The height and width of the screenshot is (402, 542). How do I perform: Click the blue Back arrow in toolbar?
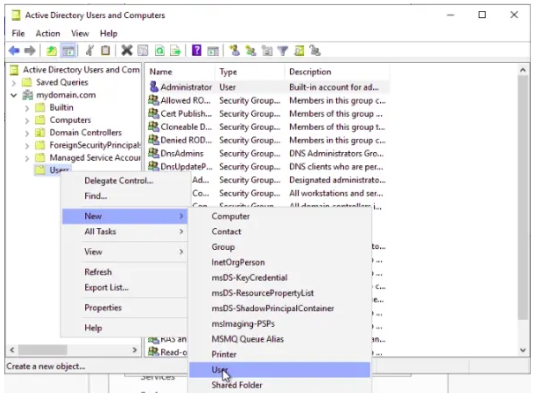[14, 51]
